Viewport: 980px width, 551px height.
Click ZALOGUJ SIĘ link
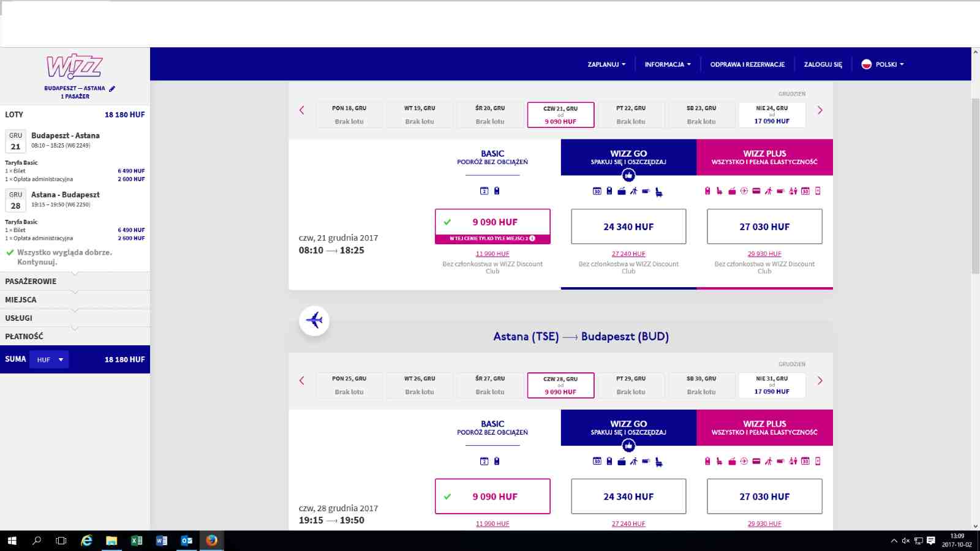point(823,64)
